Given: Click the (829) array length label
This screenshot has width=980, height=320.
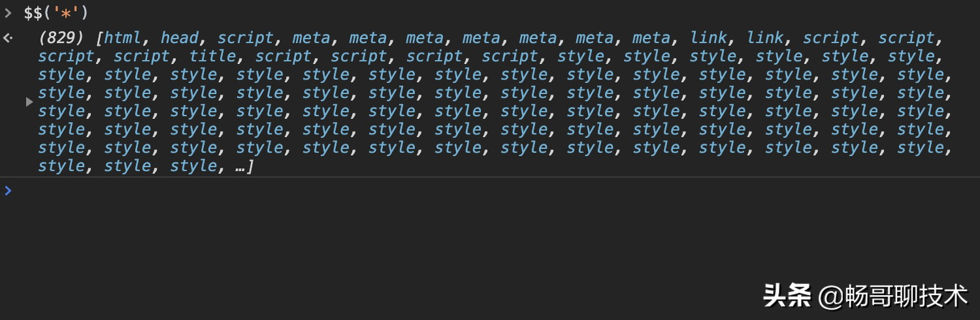Looking at the screenshot, I should pyautogui.click(x=61, y=38).
